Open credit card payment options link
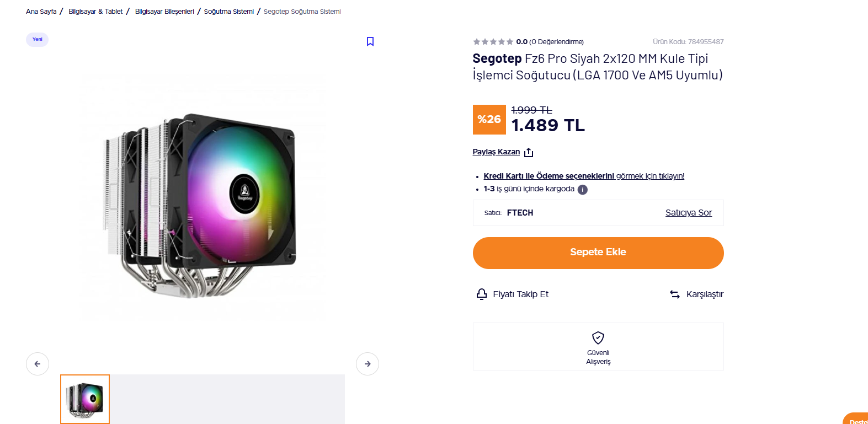This screenshot has width=868, height=424. [549, 176]
